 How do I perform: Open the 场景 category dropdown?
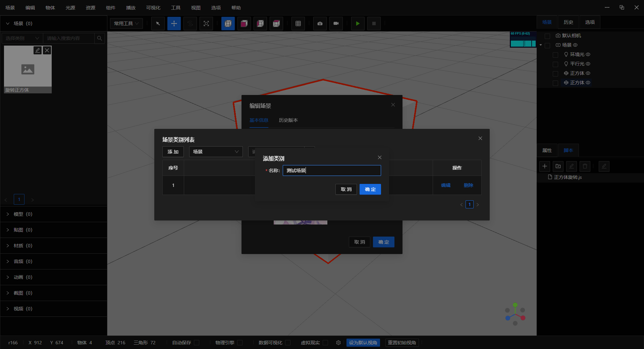point(216,152)
